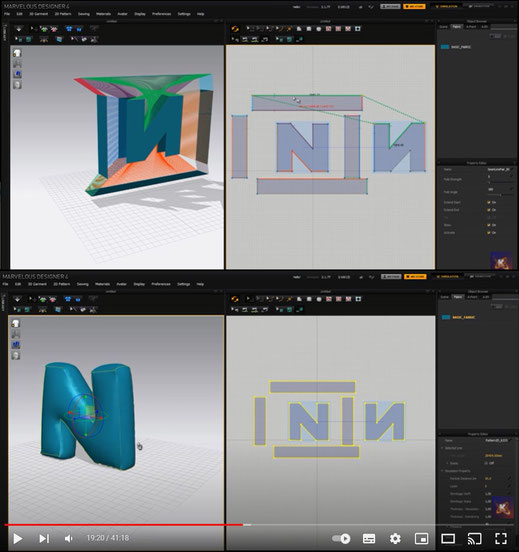Open Preferences menu in lower window

pyautogui.click(x=161, y=284)
